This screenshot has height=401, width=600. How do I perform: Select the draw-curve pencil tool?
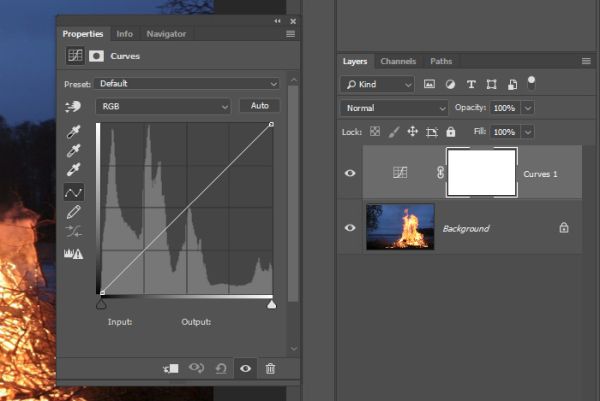[x=73, y=212]
